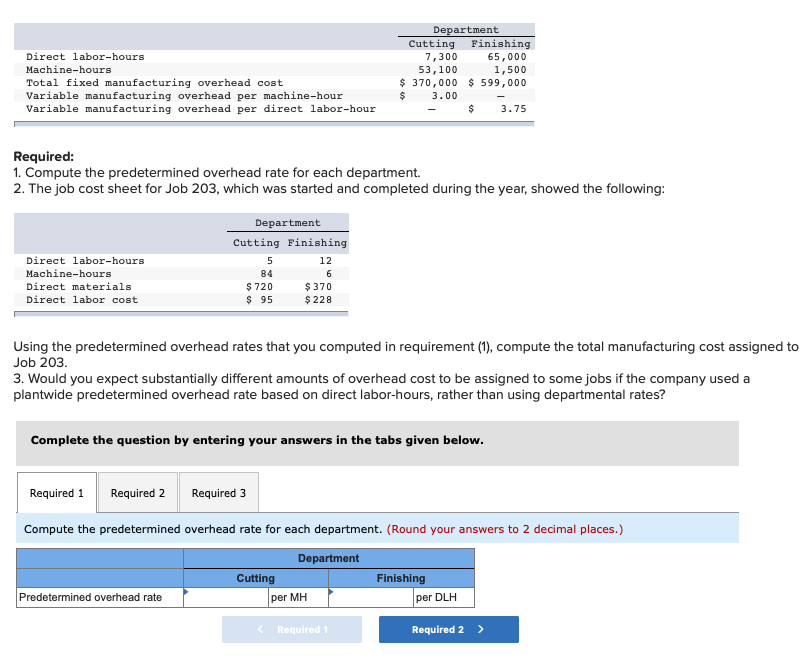
Task: Click the Department header of the top data table
Action: pos(466,30)
